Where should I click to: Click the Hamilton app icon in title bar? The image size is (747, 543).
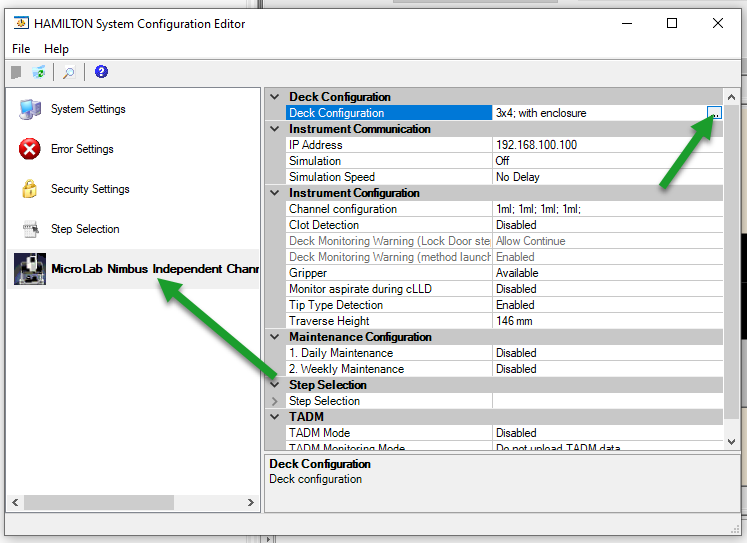(x=21, y=23)
